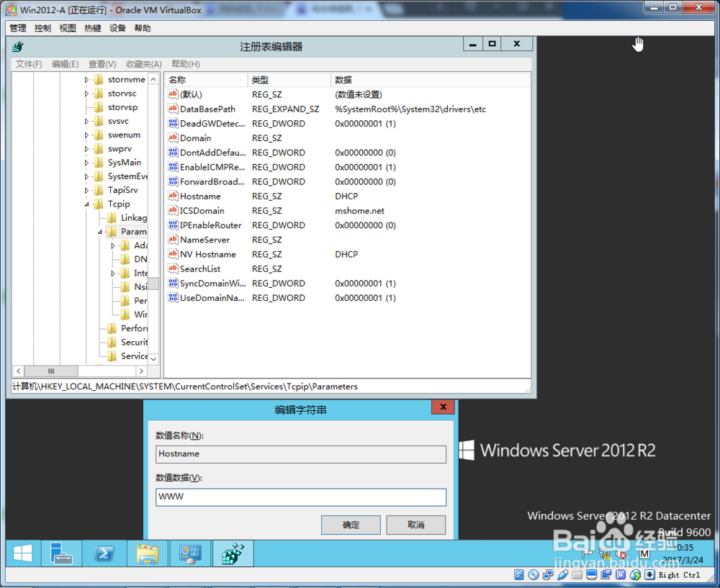The height and width of the screenshot is (588, 720).
Task: Open the 文件(F) menu in Registry Editor
Action: click(29, 64)
